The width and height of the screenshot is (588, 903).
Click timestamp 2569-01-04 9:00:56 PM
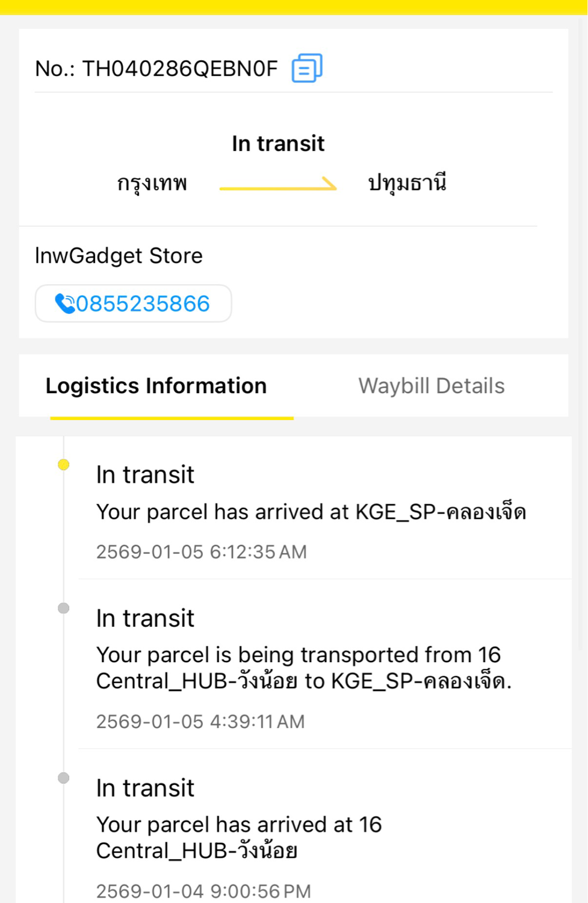(203, 891)
